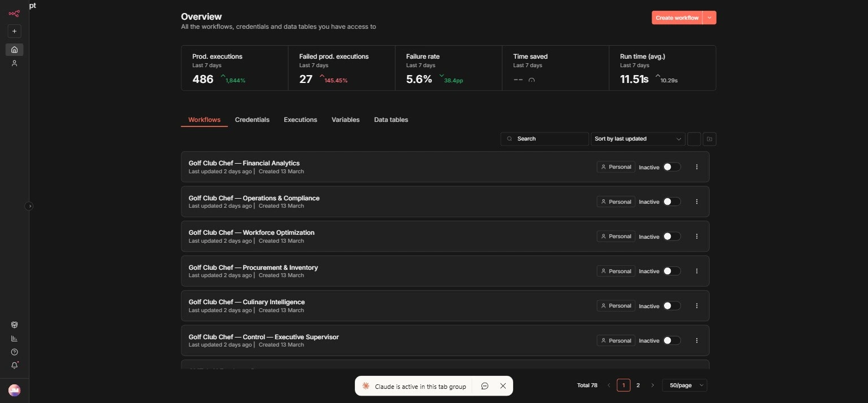Viewport: 868px width, 403px height.
Task: Open Golf Club Chef — Control — Executive Supervisor
Action: [264, 337]
